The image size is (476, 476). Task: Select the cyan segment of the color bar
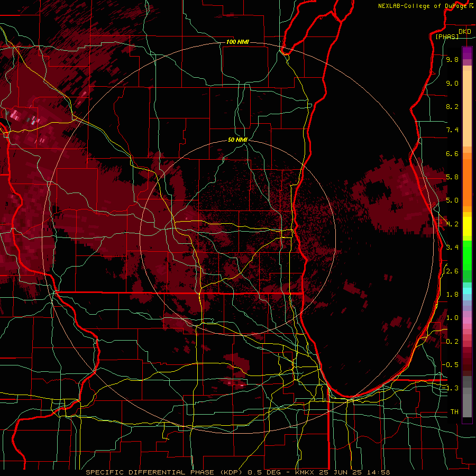click(467, 291)
